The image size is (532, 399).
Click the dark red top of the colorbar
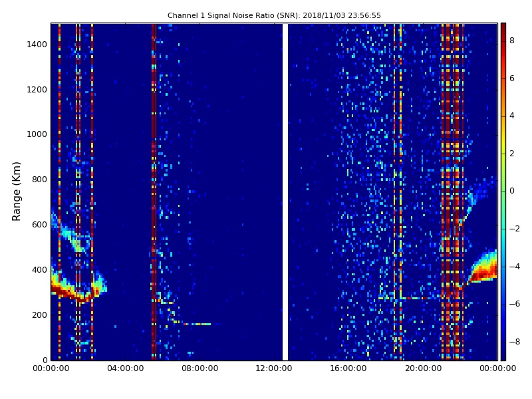click(x=503, y=27)
